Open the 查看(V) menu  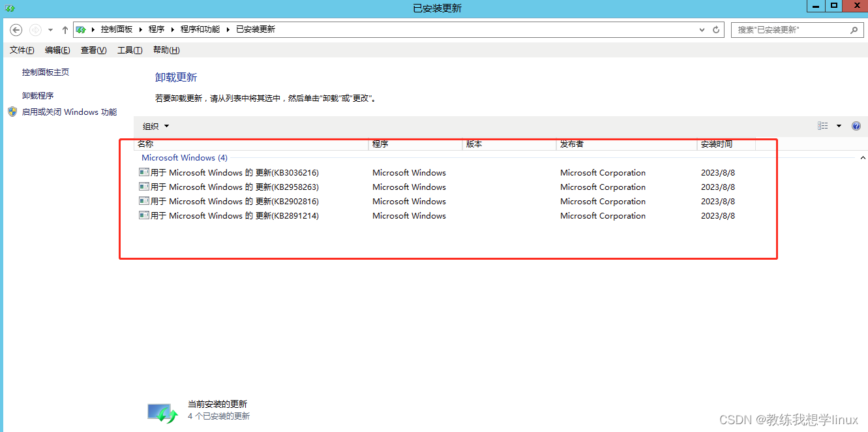point(93,50)
